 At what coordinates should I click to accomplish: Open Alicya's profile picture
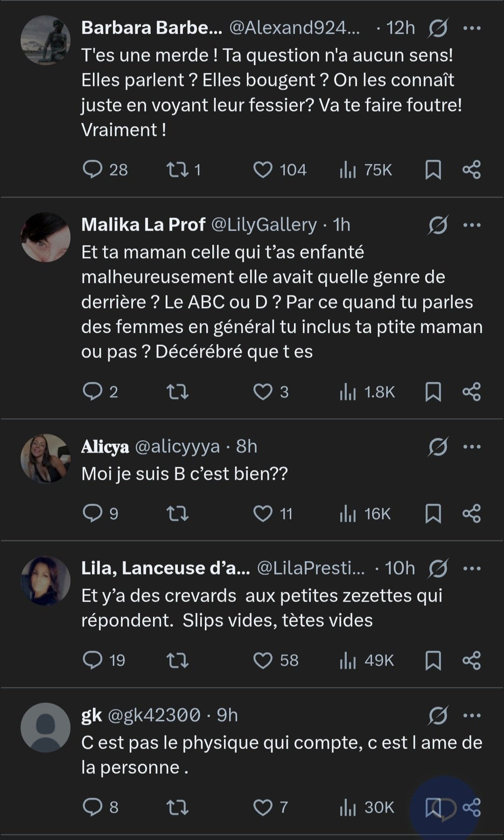coord(45,459)
